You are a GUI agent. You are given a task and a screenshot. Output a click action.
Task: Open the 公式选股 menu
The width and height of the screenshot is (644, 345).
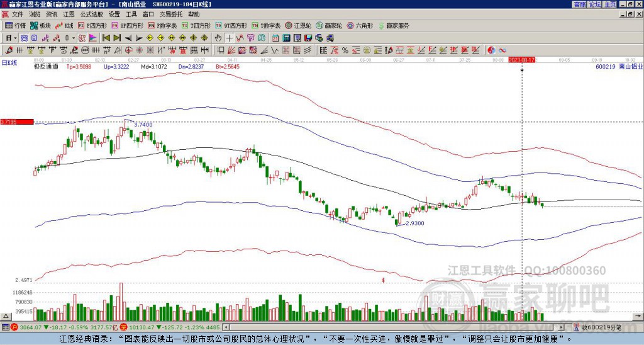92,14
